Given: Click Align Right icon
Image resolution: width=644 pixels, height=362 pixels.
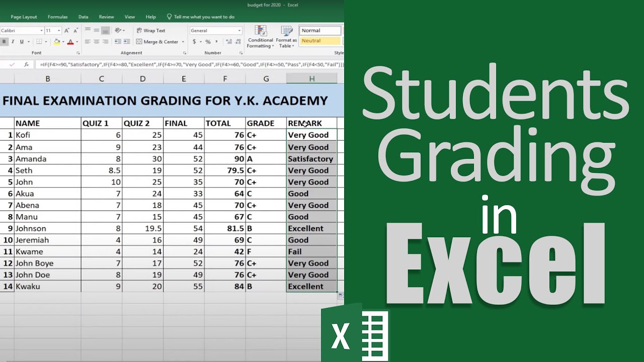Looking at the screenshot, I should click(105, 42).
